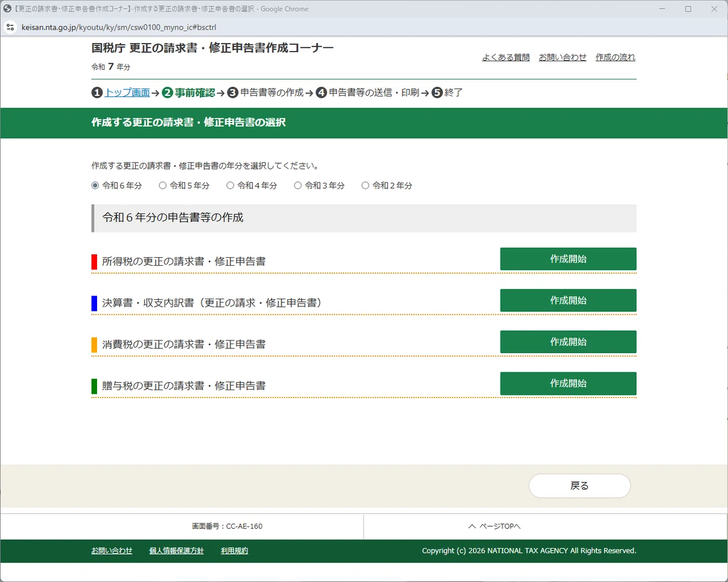Screen dimensions: 728x582
Task: Click the address bar URL
Action: coord(119,27)
